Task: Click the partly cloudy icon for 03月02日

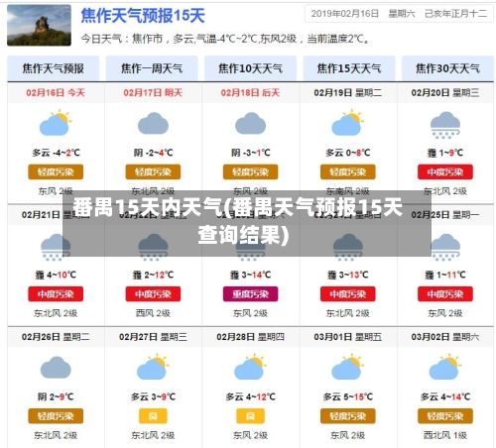Action: coord(445,367)
